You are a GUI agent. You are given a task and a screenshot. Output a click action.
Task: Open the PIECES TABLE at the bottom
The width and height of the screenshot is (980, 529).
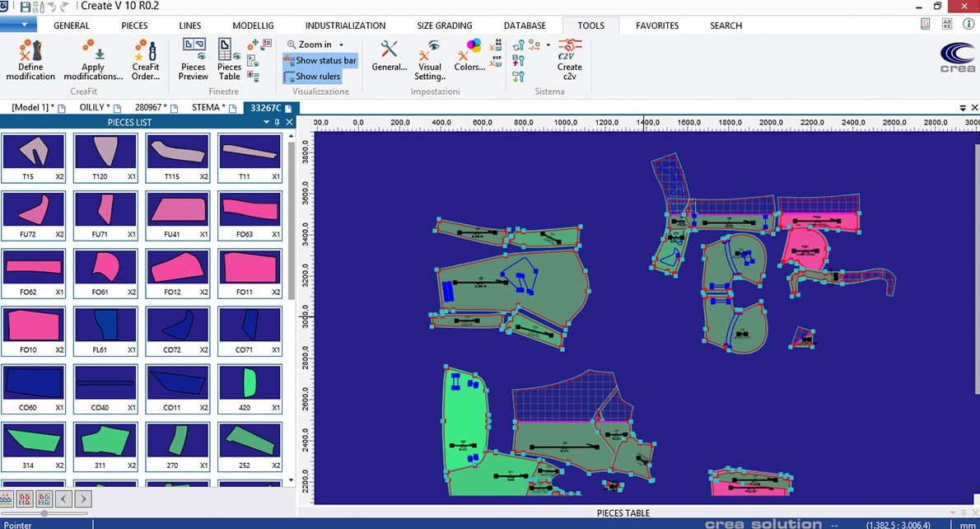click(623, 513)
